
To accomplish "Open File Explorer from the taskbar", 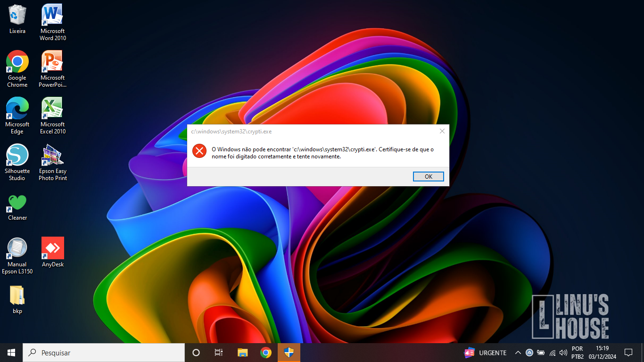I will tap(243, 353).
